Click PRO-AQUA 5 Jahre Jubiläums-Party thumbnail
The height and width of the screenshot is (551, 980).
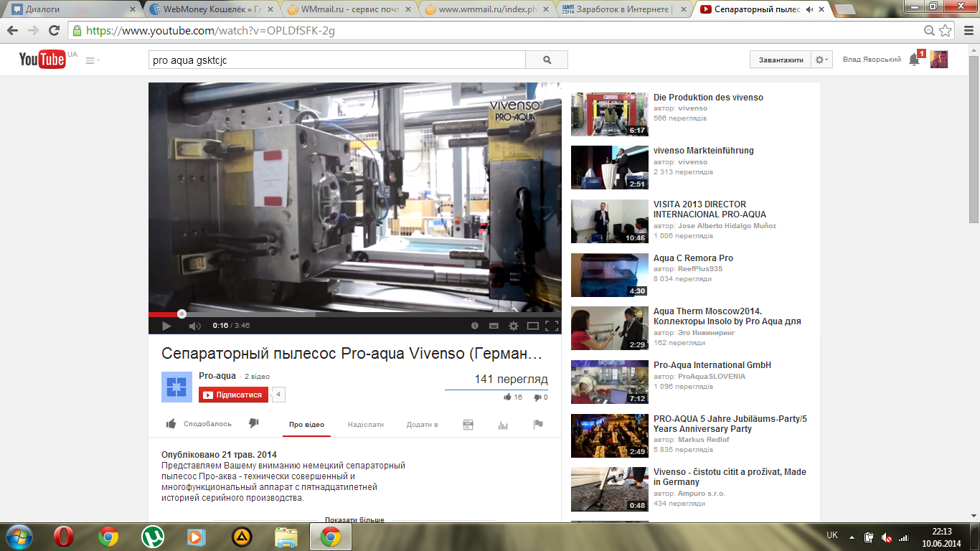[609, 435]
